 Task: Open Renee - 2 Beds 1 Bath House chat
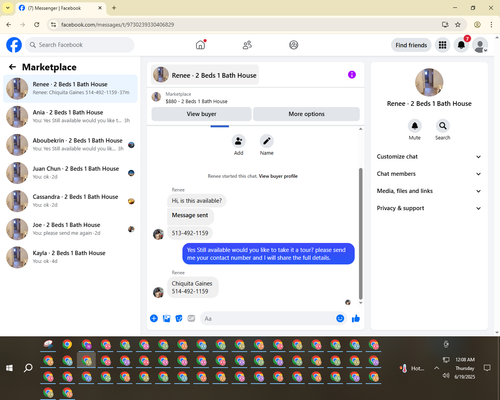point(70,88)
